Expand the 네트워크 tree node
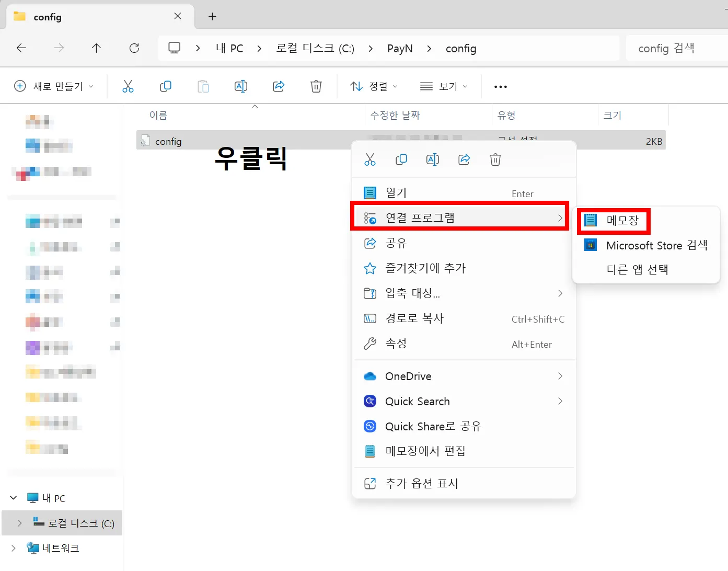The width and height of the screenshot is (728, 571). [14, 548]
